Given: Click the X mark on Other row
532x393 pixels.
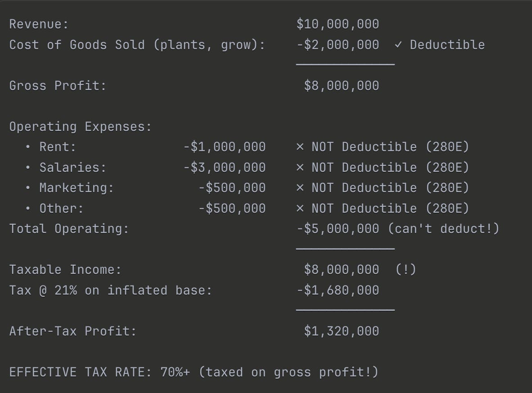Looking at the screenshot, I should (300, 208).
